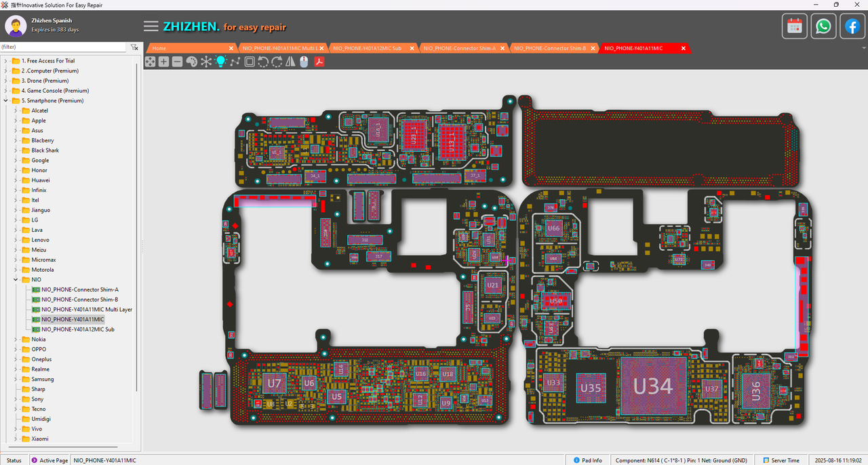The height and width of the screenshot is (465, 868).
Task: Collapse the NIO folder
Action: point(16,279)
